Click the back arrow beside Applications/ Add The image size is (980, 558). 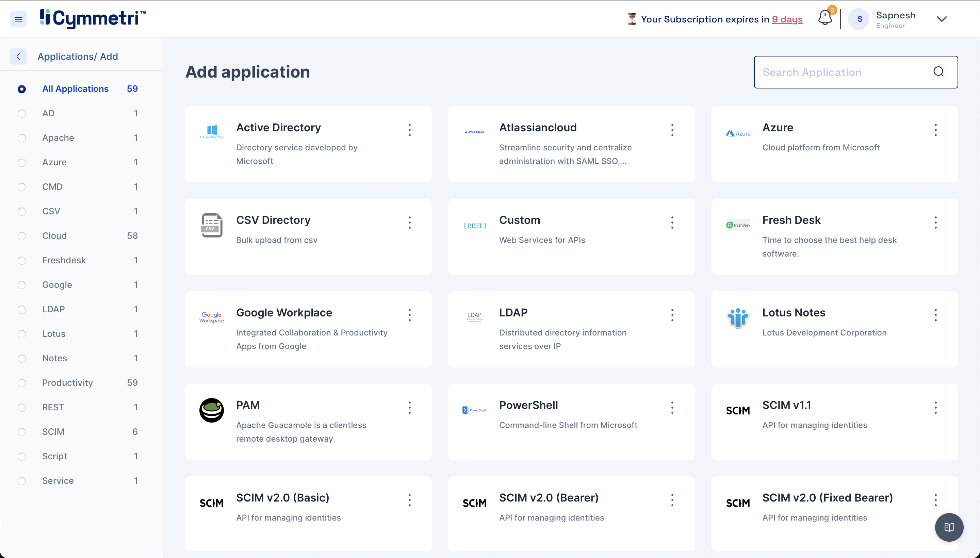tap(18, 57)
